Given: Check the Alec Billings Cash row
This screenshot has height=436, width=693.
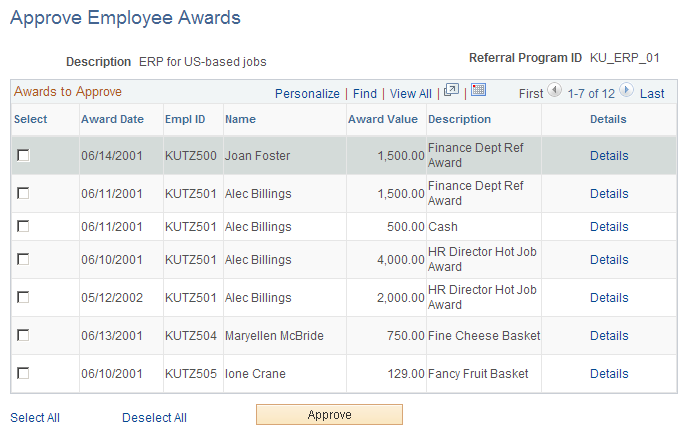Looking at the screenshot, I should point(23,227).
